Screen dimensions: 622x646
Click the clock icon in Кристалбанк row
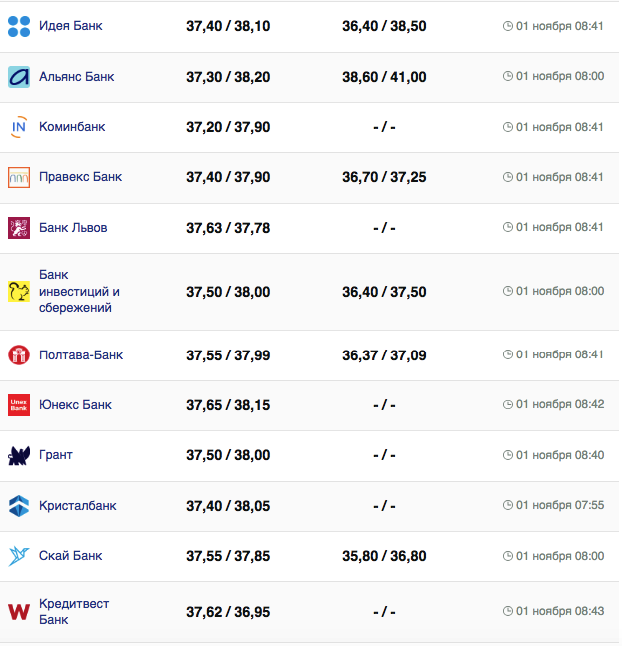(508, 506)
